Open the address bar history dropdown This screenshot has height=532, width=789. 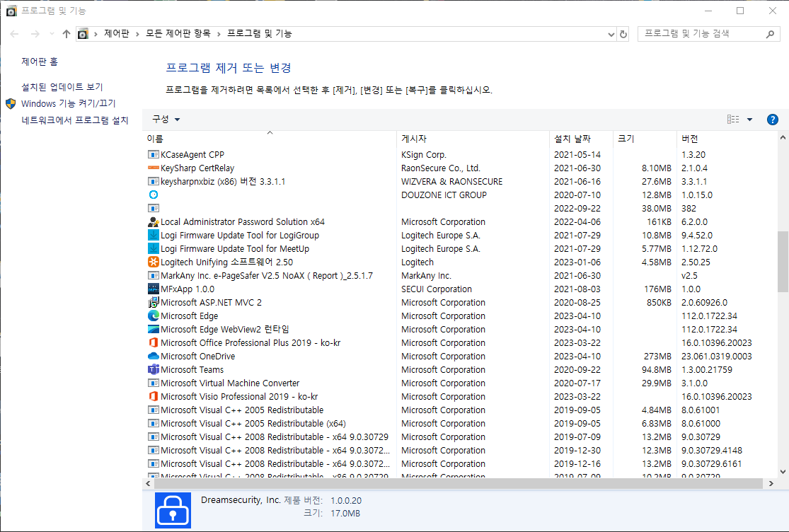tap(611, 34)
